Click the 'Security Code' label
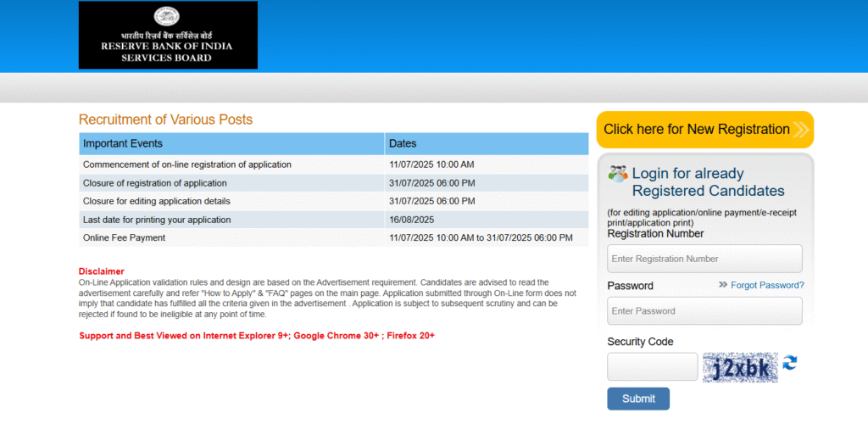 [x=641, y=342]
